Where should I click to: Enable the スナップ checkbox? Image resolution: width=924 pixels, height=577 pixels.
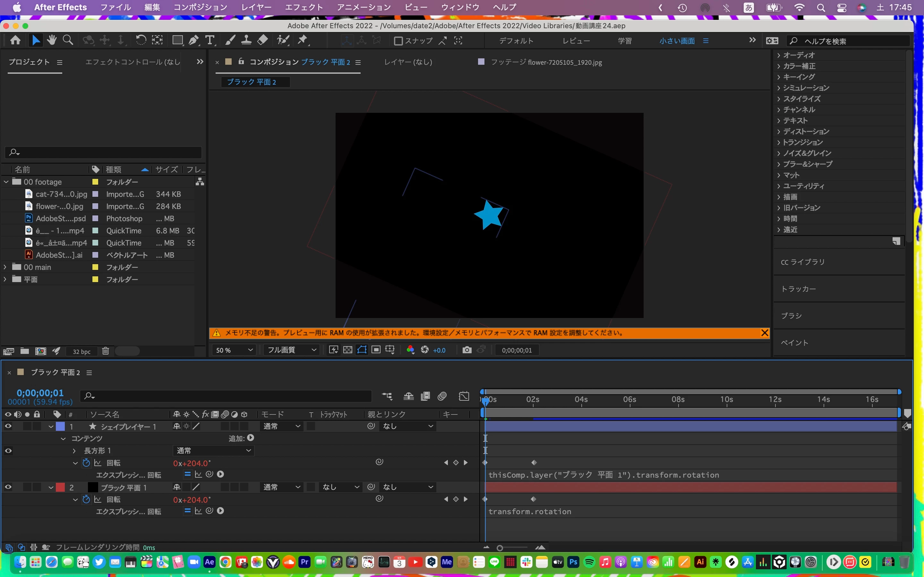(398, 41)
